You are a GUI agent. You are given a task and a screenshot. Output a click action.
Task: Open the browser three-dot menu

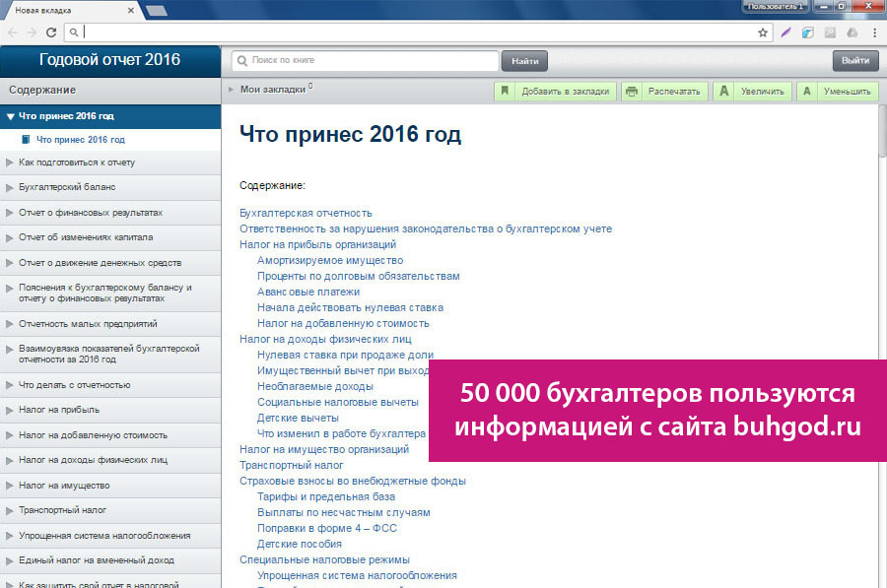coord(874,33)
